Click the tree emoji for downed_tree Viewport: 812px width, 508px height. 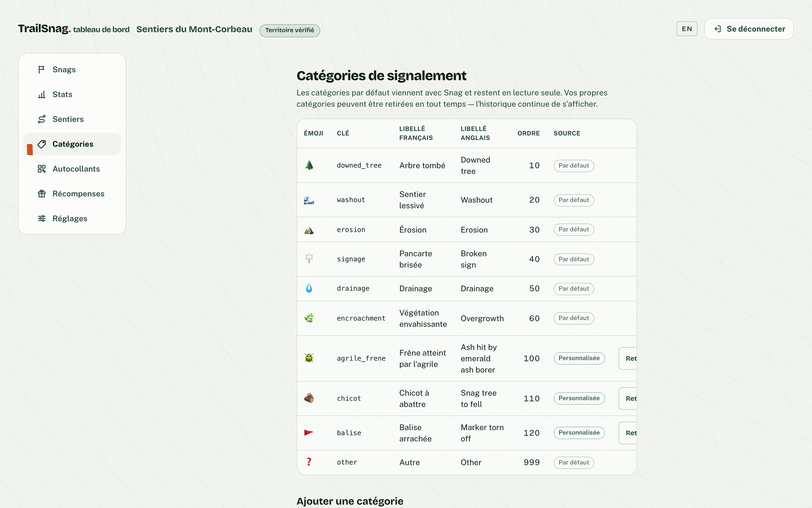pyautogui.click(x=309, y=165)
